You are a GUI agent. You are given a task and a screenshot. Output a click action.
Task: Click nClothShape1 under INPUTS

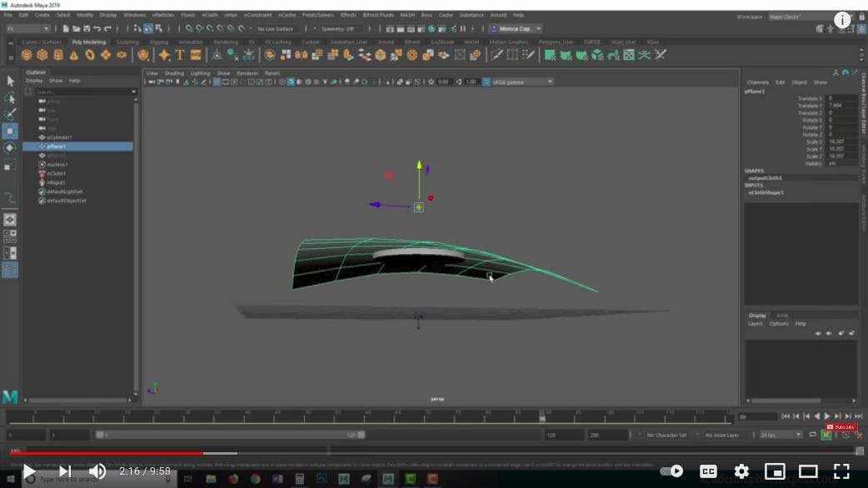pos(766,192)
